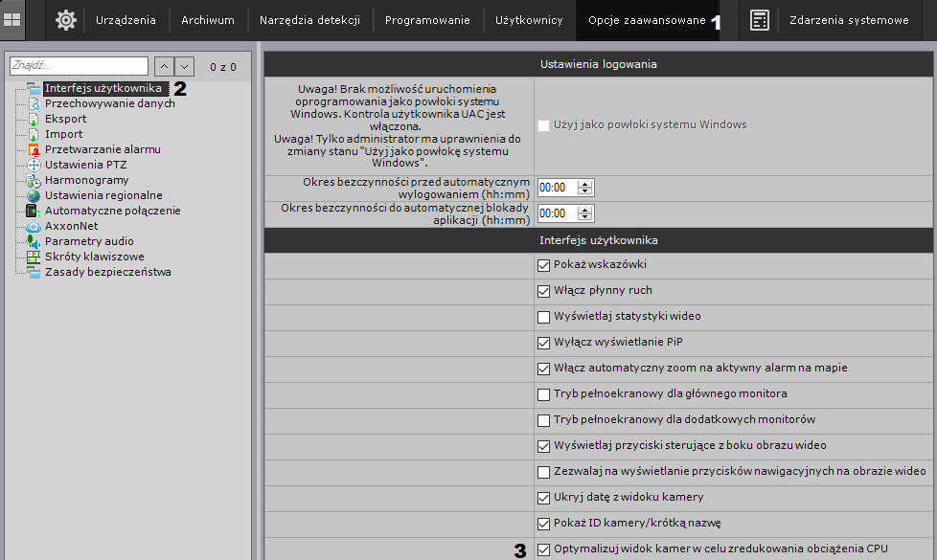Image resolution: width=937 pixels, height=560 pixels.
Task: Open AxxonNet settings item
Action: point(72,226)
